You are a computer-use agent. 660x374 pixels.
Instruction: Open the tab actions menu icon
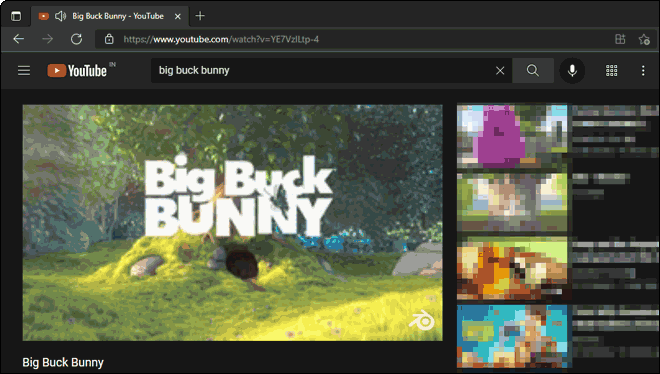(x=16, y=16)
